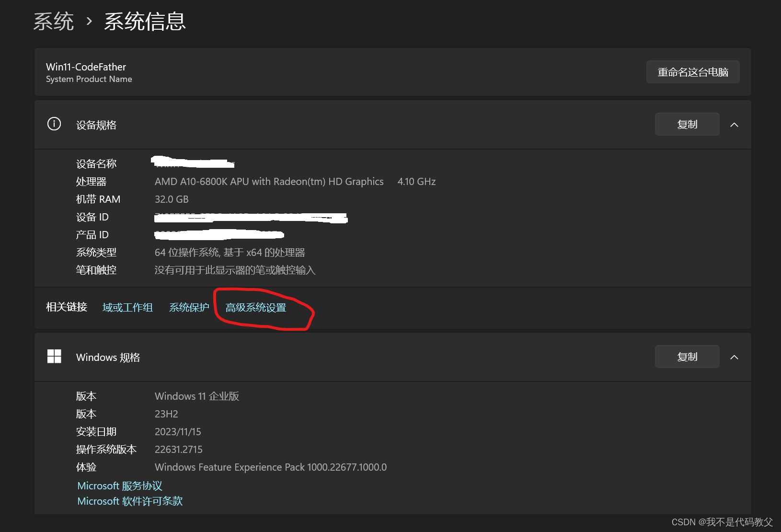Screen dimensions: 781x532
Task: Copy Windows specifications with 复制 button
Action: 687,357
